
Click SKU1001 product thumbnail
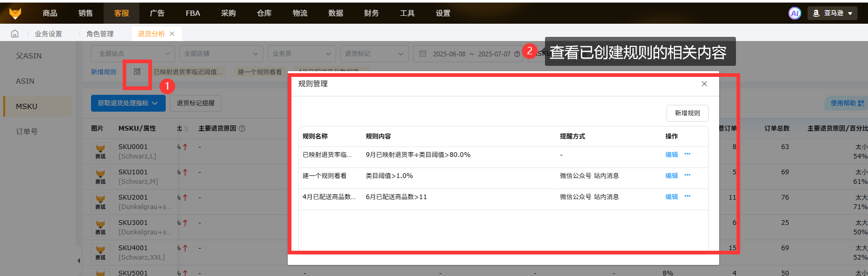point(100,176)
